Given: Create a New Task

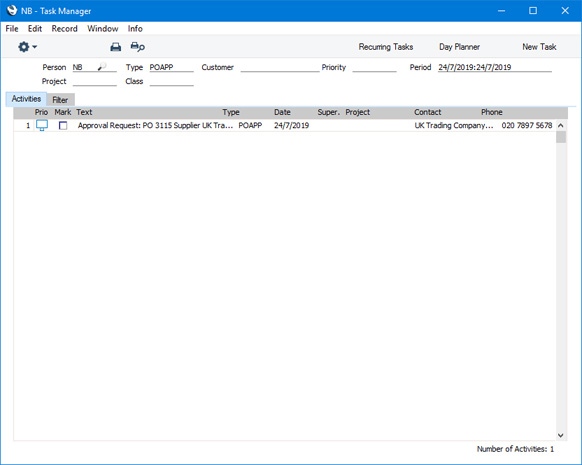Looking at the screenshot, I should pyautogui.click(x=539, y=47).
